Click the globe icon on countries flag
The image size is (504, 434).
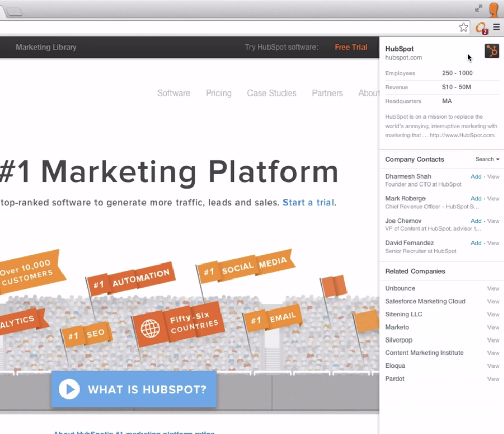tap(150, 329)
